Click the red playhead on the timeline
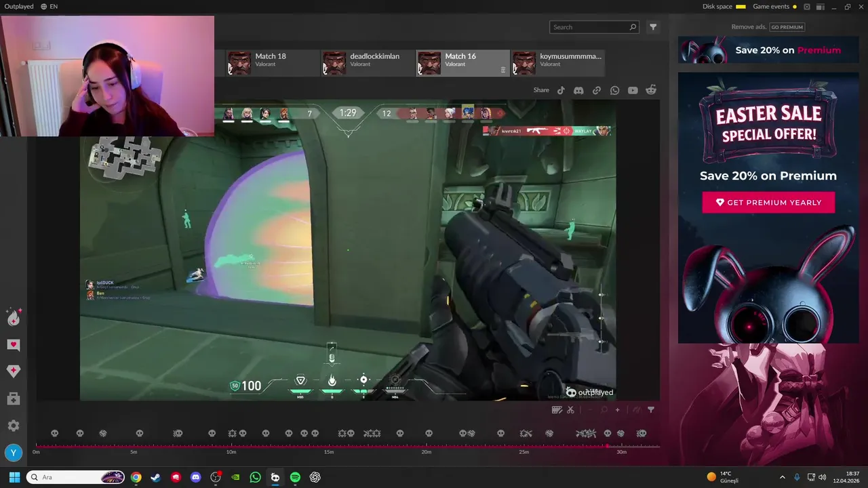Viewport: 868px width, 488px height. pos(608,445)
